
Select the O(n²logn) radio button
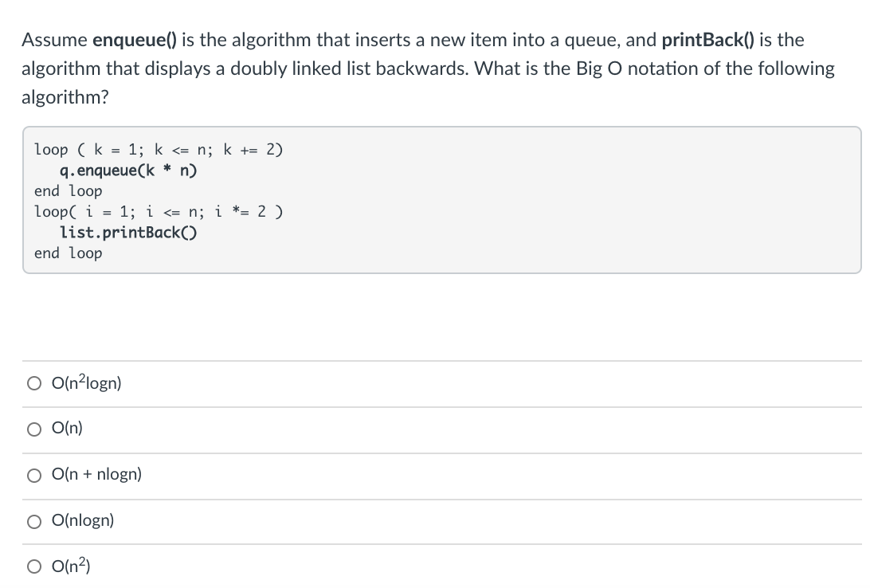34,383
